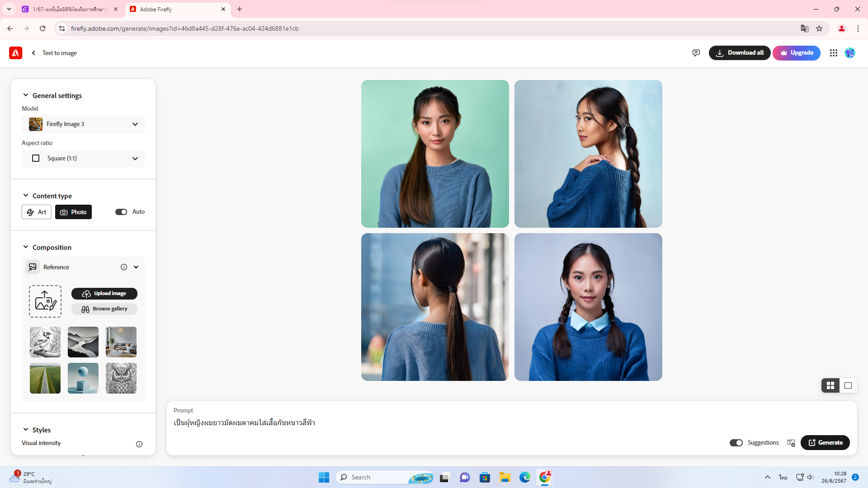Open Google Translate icon in address bar

pyautogui.click(x=804, y=28)
